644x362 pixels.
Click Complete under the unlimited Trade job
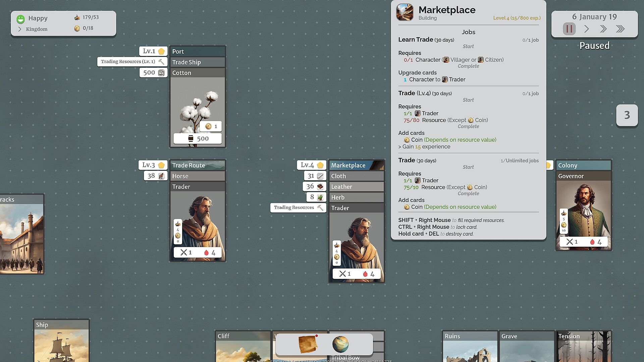[468, 194]
